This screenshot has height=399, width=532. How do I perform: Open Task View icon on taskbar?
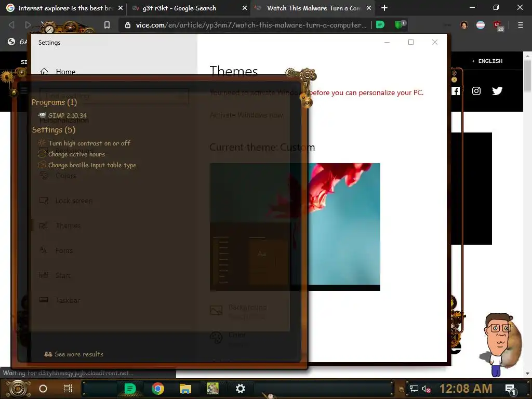coord(68,389)
